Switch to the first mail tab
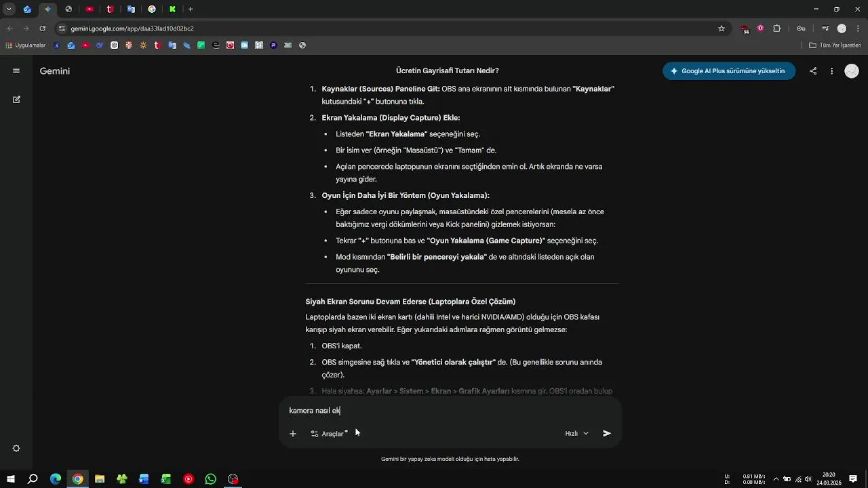Screen dimensions: 868x488 pyautogui.click(x=27, y=9)
